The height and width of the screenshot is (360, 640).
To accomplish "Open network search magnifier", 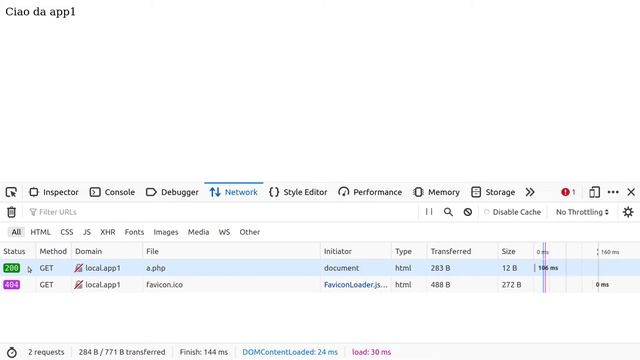I will (448, 212).
